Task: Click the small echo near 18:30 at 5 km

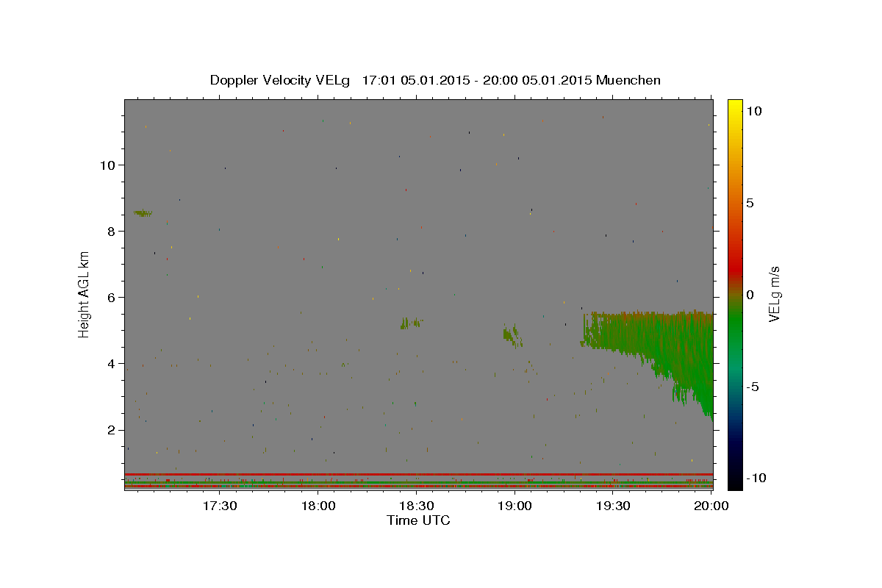Action: (411, 323)
